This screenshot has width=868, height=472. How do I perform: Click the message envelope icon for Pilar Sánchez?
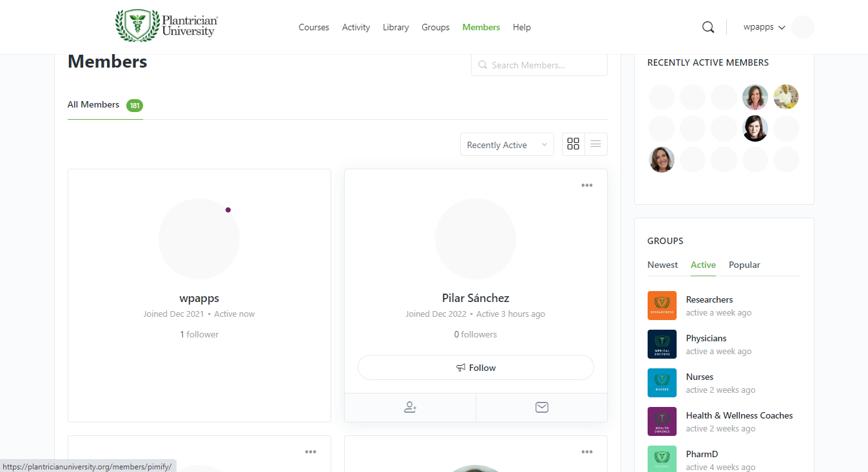click(x=541, y=408)
